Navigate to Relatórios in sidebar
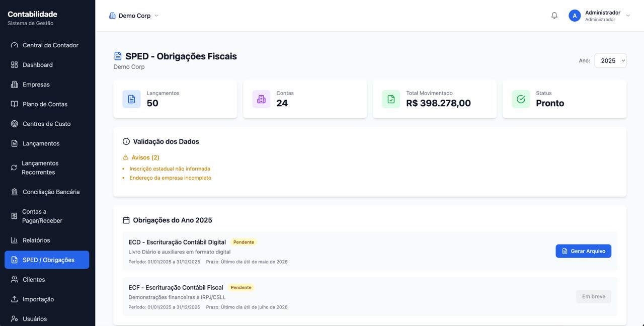 pyautogui.click(x=36, y=240)
